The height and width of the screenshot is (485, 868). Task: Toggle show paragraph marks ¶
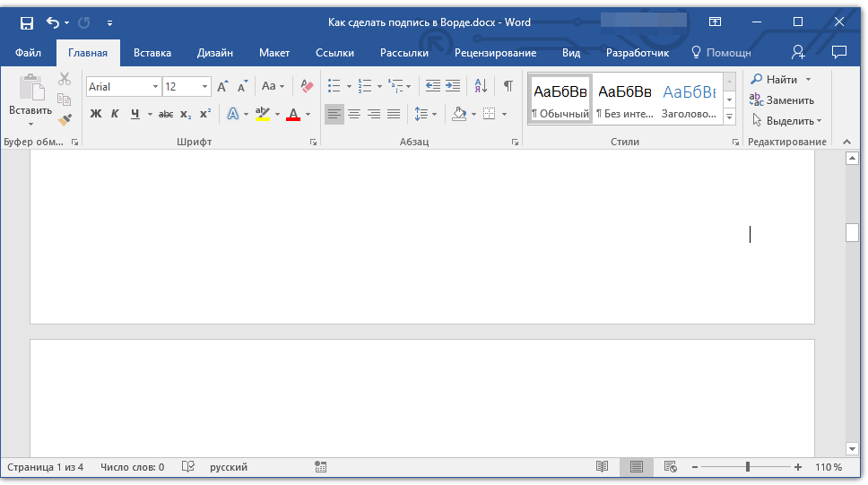(x=508, y=86)
